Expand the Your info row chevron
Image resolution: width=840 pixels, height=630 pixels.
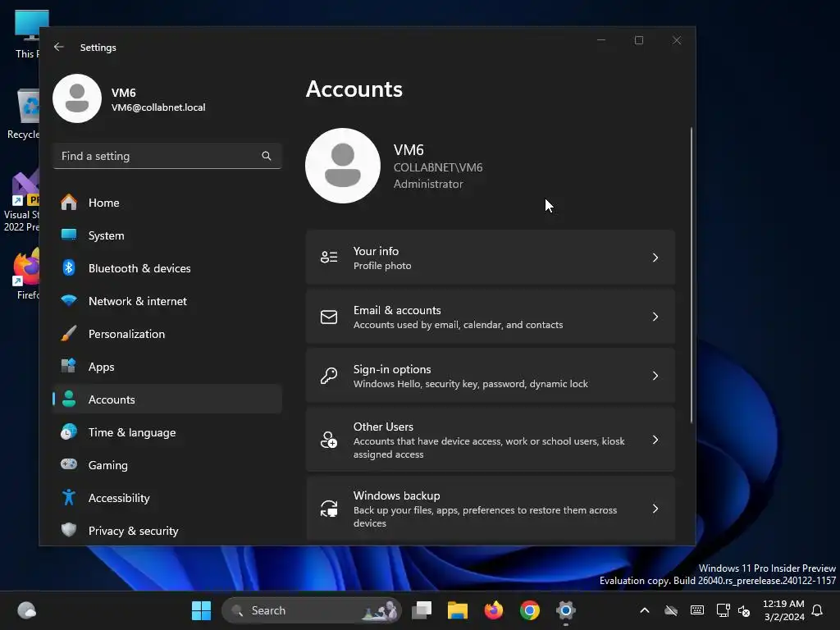click(x=655, y=258)
